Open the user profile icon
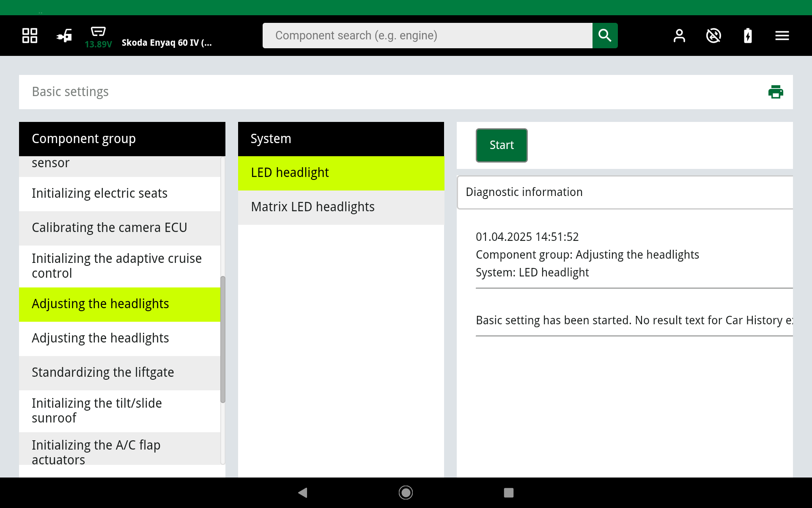This screenshot has width=812, height=508. [679, 36]
